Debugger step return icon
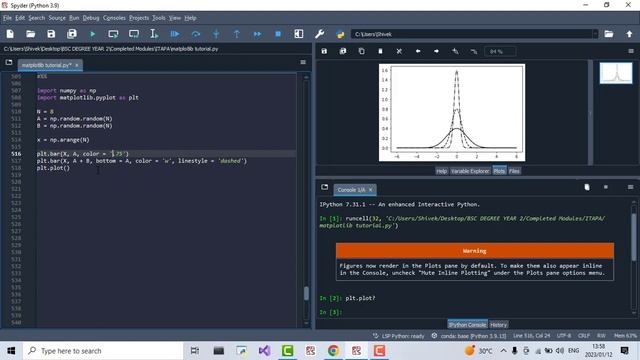Image resolution: width=640 pixels, height=360 pixels. pos(237,34)
